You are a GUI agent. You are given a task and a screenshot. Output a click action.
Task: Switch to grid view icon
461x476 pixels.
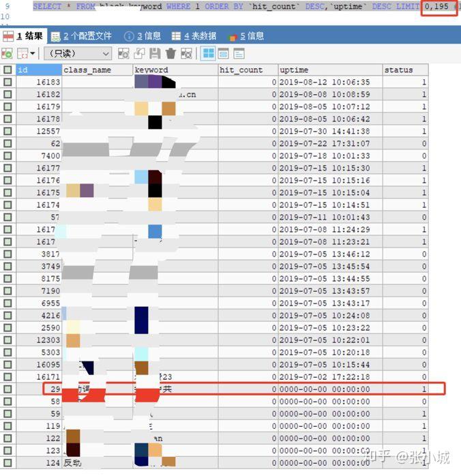(x=208, y=54)
